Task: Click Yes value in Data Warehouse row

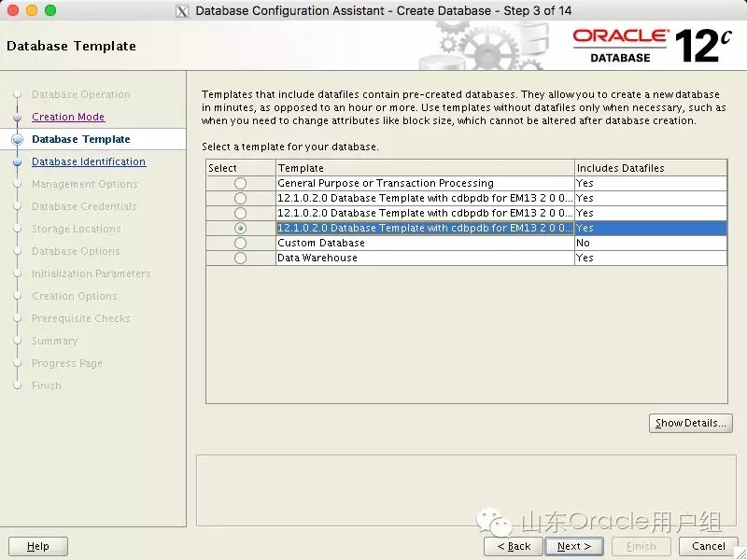Action: [585, 258]
